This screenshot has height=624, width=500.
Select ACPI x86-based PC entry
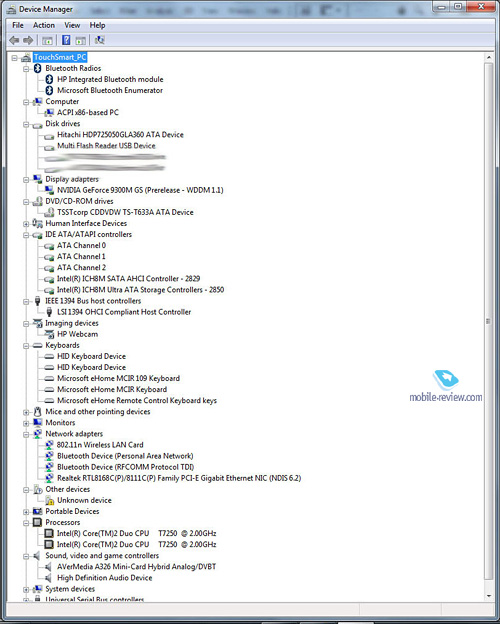pos(88,113)
